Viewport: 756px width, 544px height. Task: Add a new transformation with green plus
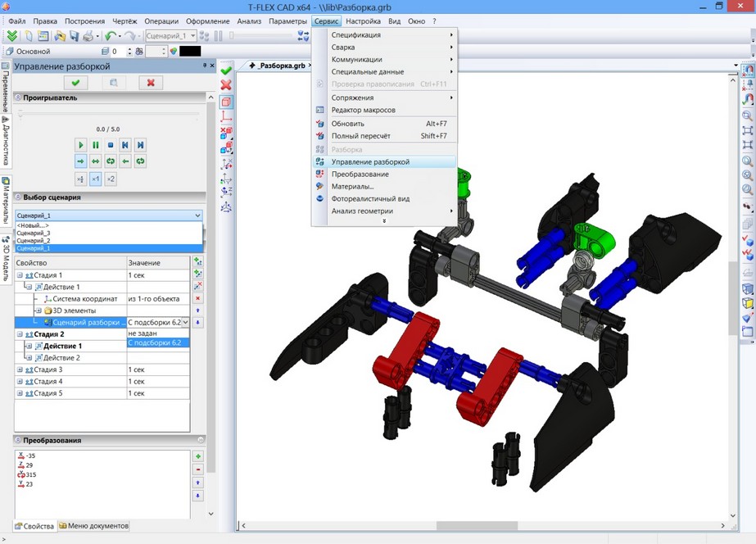tap(197, 456)
